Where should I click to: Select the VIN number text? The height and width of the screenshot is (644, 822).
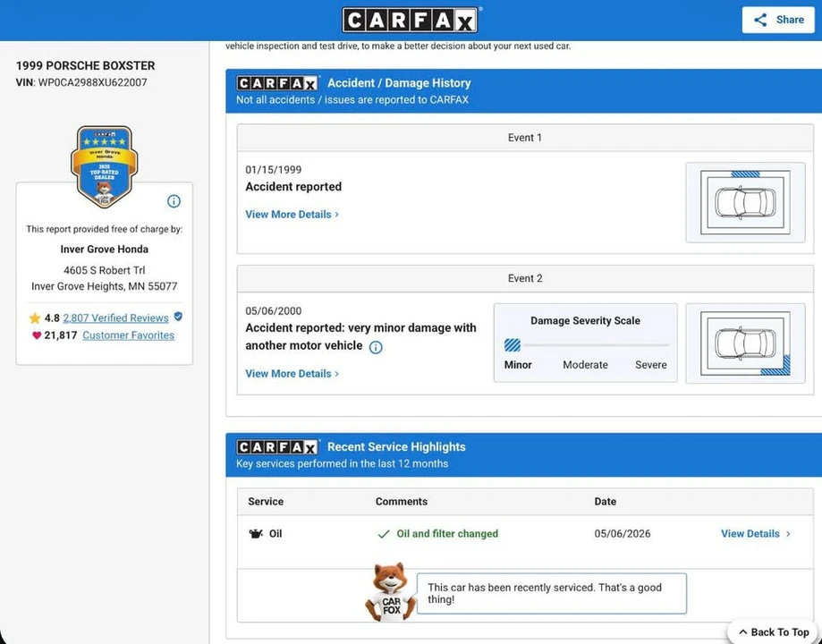tap(92, 82)
